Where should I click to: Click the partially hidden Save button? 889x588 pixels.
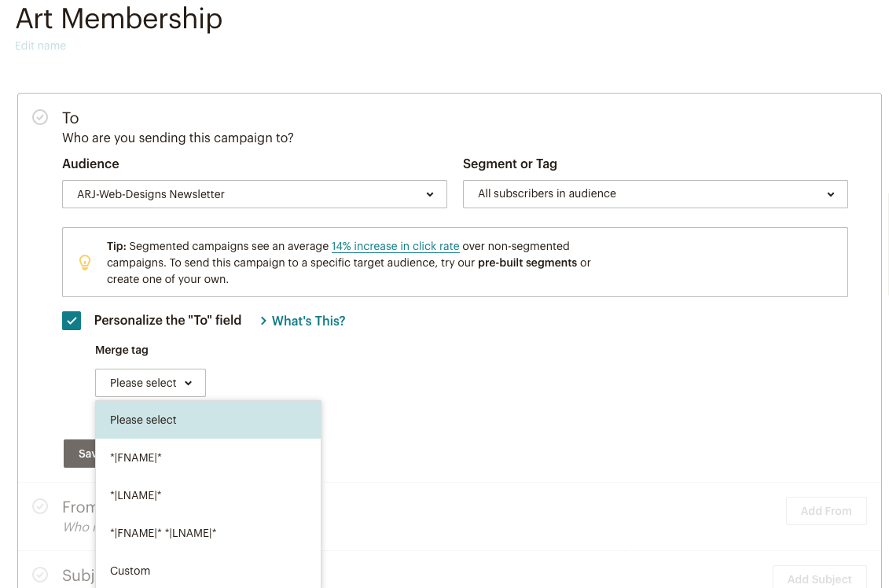tap(79, 454)
